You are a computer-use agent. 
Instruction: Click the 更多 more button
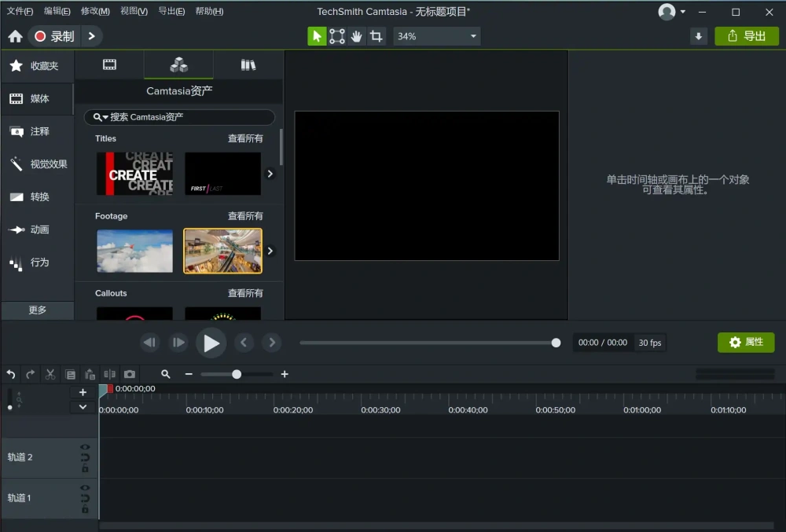[38, 310]
